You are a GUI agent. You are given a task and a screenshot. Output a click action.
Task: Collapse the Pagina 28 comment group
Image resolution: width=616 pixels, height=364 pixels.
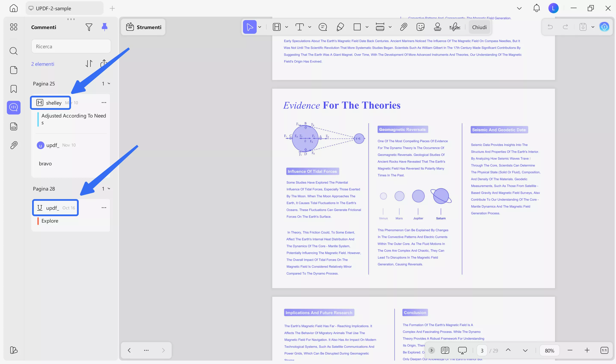pyautogui.click(x=109, y=189)
